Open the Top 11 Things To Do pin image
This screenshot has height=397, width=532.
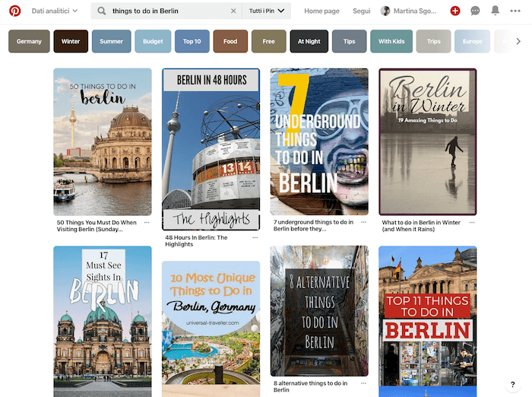point(428,321)
